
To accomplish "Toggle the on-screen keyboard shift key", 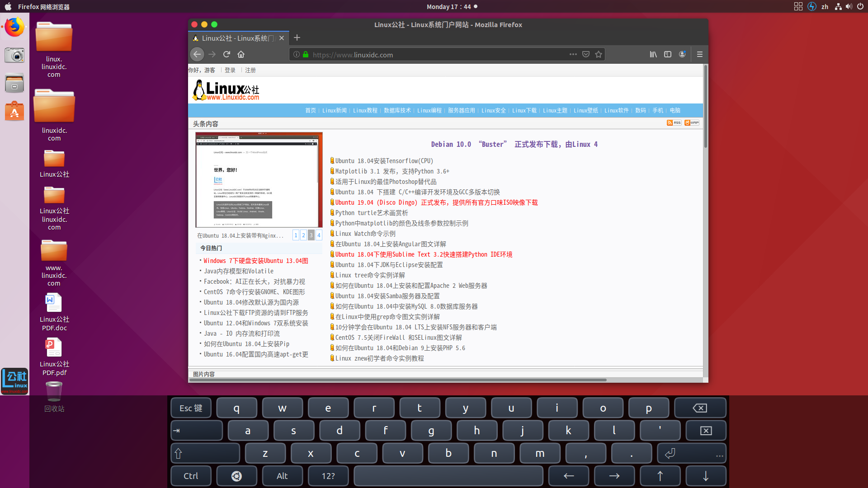I will coord(205,453).
